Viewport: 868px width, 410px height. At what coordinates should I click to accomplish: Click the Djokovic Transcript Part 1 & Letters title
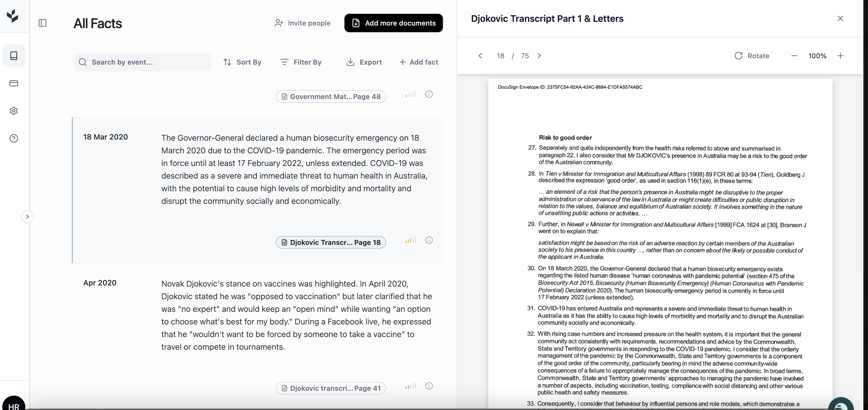tap(547, 19)
